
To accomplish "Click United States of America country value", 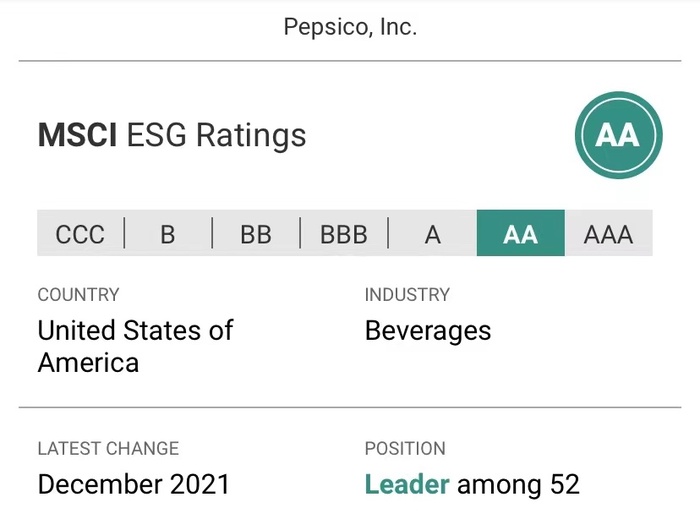I will point(135,346).
